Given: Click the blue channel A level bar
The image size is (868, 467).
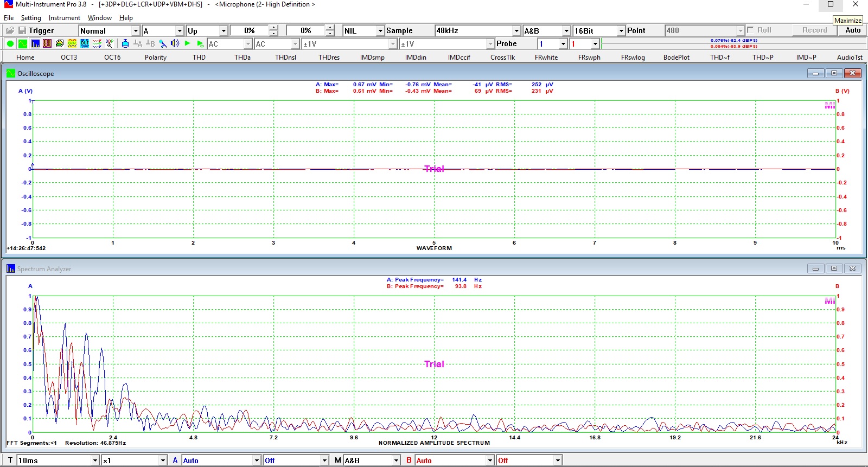Looking at the screenshot, I should tap(733, 40).
